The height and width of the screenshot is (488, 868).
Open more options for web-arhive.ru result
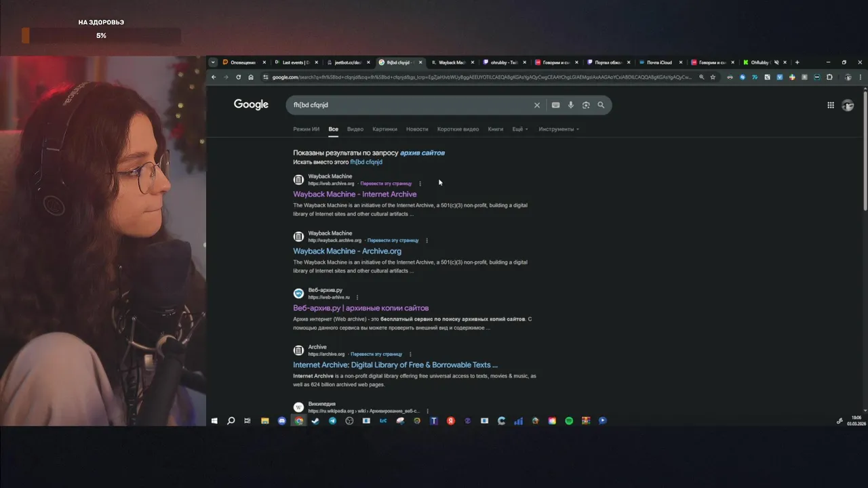point(357,298)
